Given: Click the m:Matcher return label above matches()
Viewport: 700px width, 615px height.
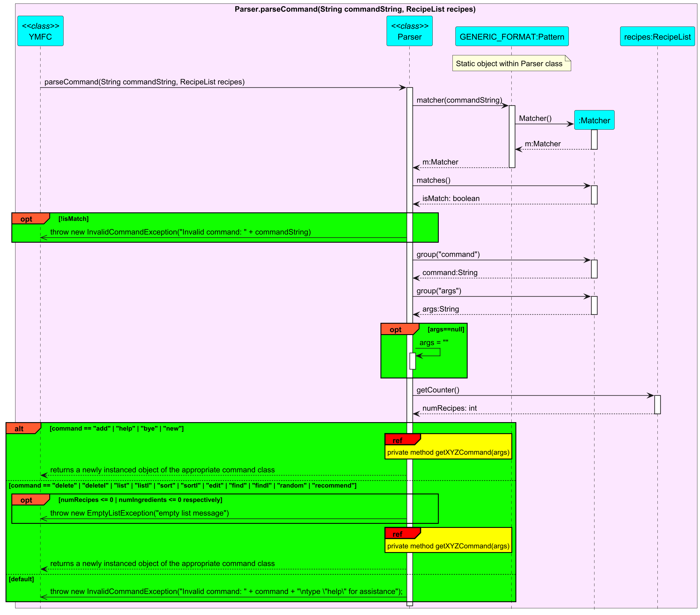Looking at the screenshot, I should tap(440, 162).
